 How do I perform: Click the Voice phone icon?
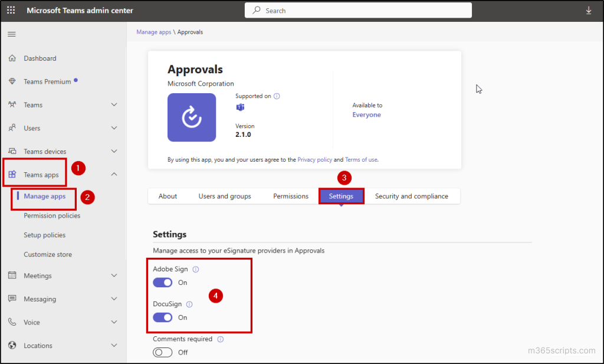pos(12,322)
